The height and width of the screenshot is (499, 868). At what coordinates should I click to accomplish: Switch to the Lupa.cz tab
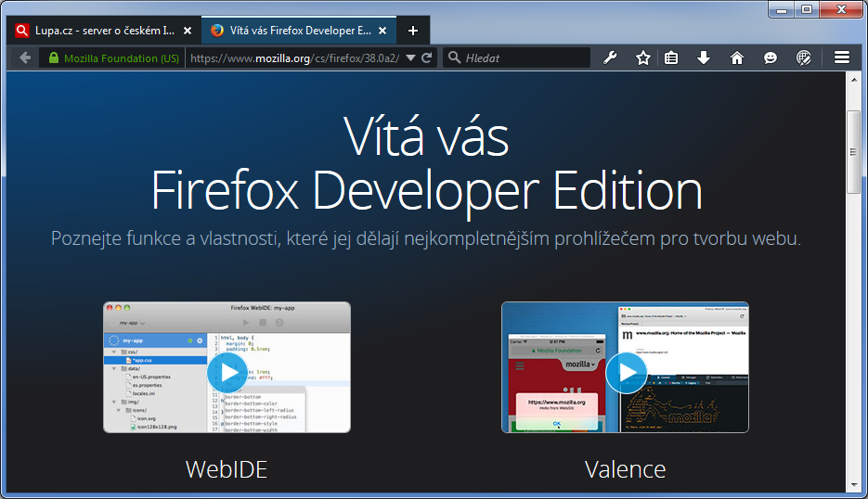coord(104,31)
